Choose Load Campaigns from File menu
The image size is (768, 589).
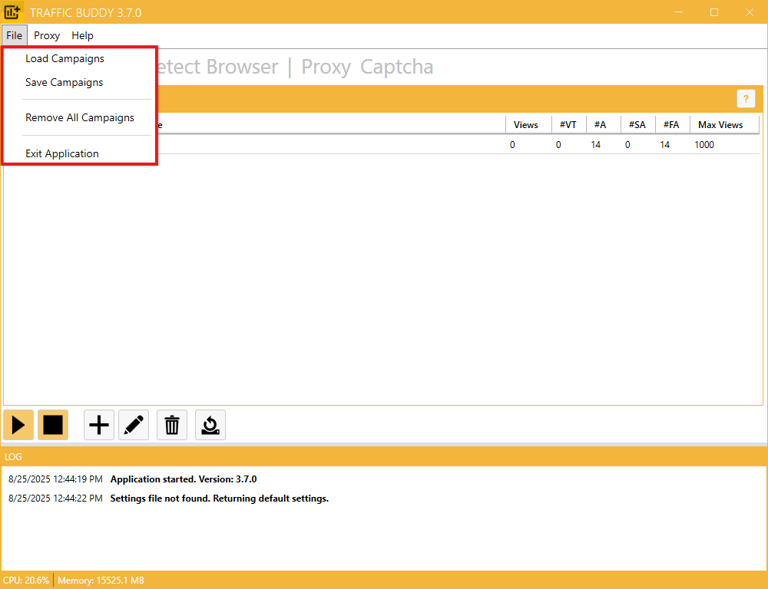click(x=65, y=59)
